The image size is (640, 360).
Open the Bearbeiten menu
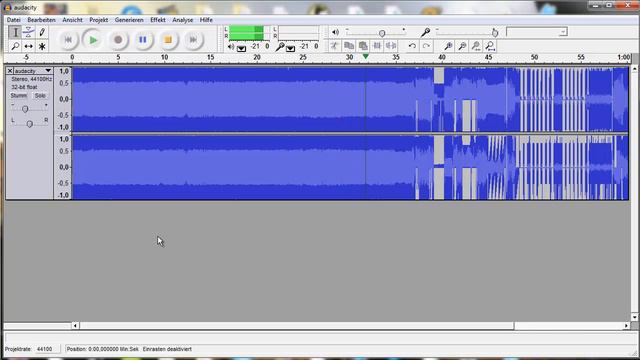tap(41, 20)
